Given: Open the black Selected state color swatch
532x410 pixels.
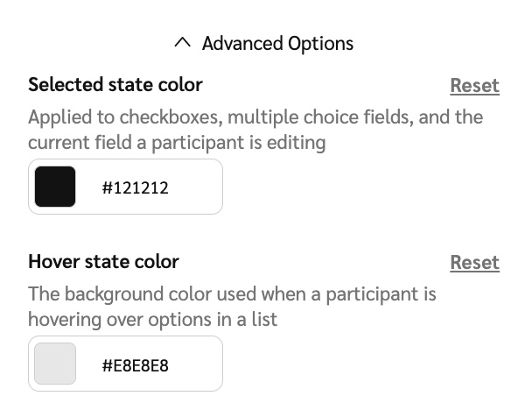Looking at the screenshot, I should (x=55, y=187).
